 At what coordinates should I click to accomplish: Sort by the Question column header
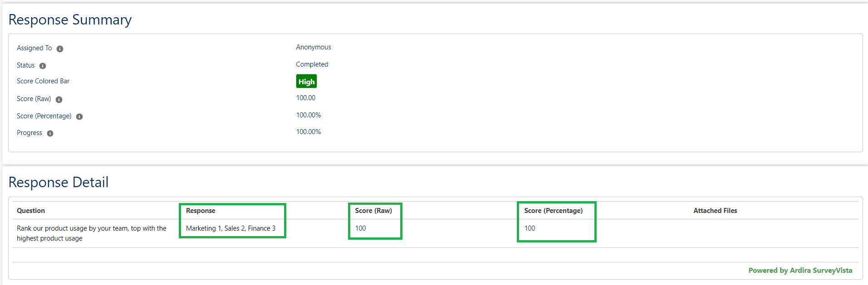[30, 211]
